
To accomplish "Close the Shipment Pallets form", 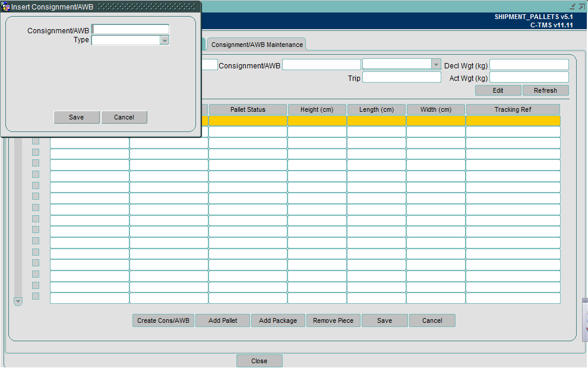I will pos(260,361).
